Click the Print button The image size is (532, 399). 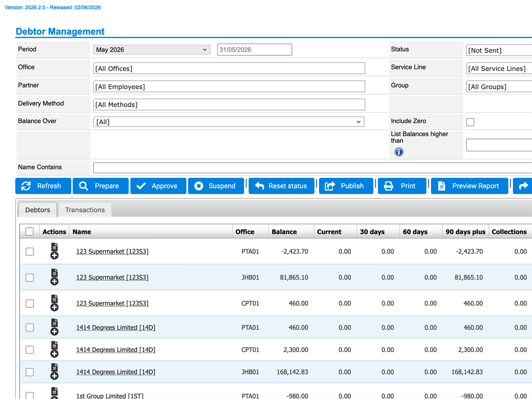point(402,186)
